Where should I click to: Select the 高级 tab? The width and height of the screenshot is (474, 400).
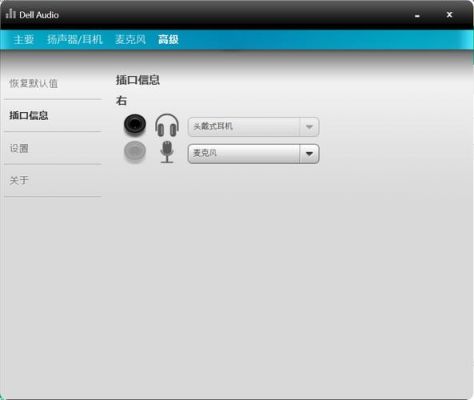pyautogui.click(x=168, y=39)
